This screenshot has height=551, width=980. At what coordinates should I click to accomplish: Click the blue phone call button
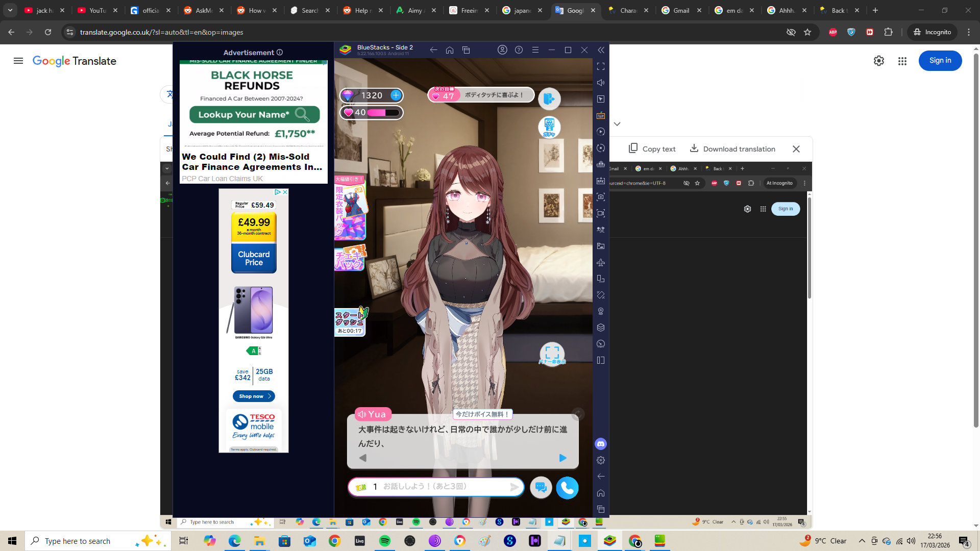567,488
